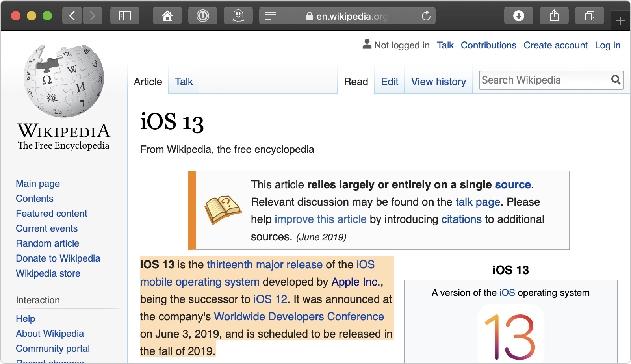Show Reader view from address bar
Image resolution: width=631 pixels, height=364 pixels.
tap(270, 16)
